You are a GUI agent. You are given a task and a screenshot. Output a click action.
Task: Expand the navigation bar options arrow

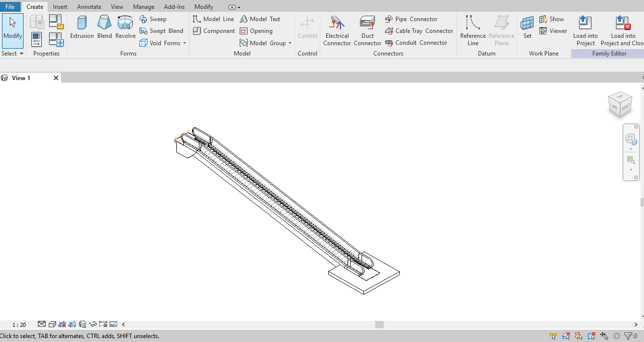pyautogui.click(x=636, y=177)
